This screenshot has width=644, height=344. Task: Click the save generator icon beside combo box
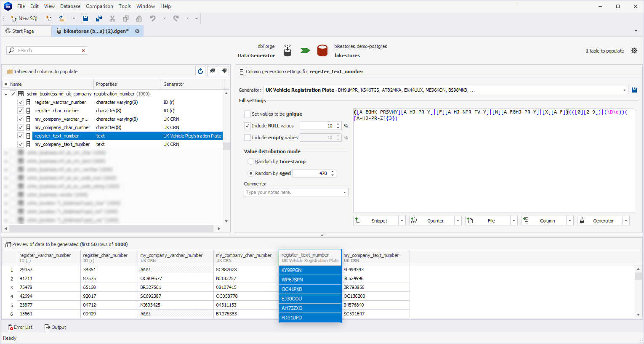coord(634,90)
